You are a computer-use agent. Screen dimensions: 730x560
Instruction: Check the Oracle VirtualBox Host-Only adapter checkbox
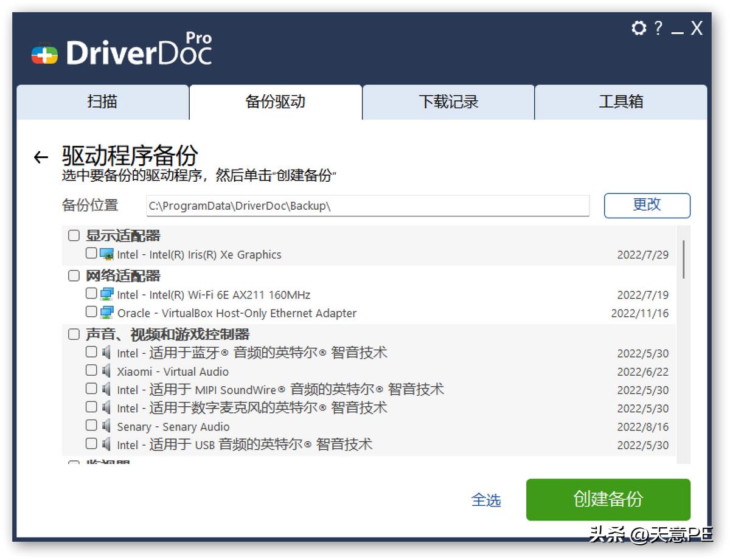pos(91,311)
